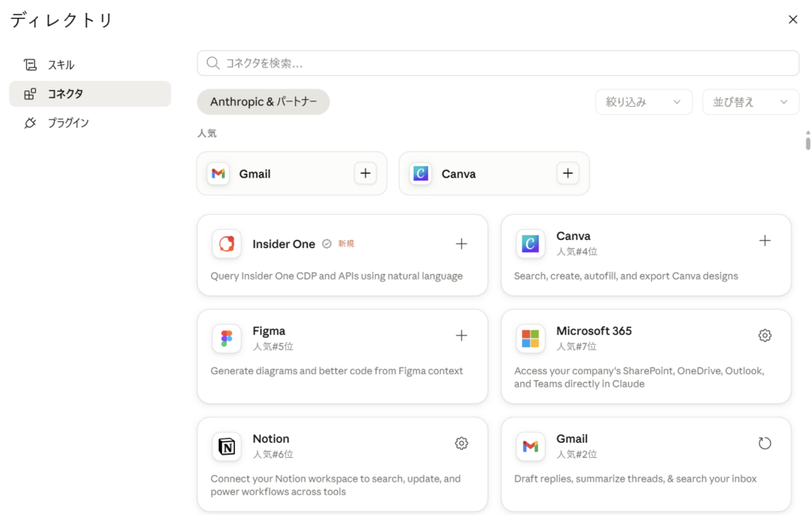Image resolution: width=812 pixels, height=515 pixels.
Task: Close the ディレクトリ dialog
Action: [793, 20]
